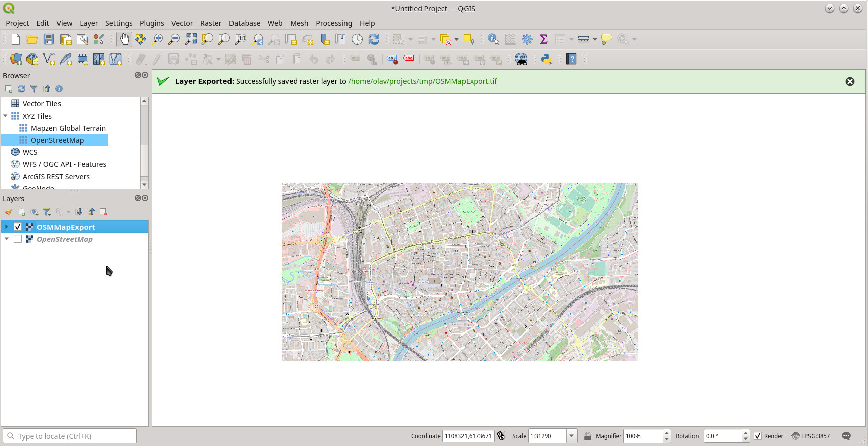Click the Zoom Out magnifier tool
Screen dimensions: 868x446
tap(174, 39)
